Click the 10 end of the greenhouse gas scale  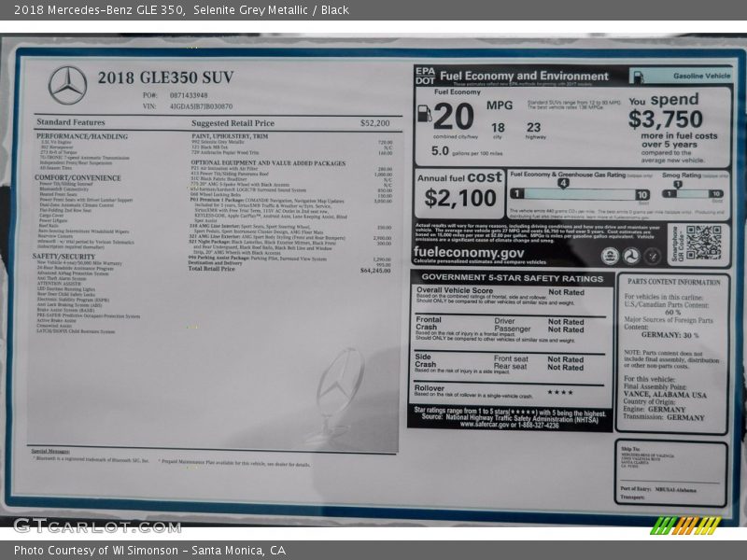641,194
